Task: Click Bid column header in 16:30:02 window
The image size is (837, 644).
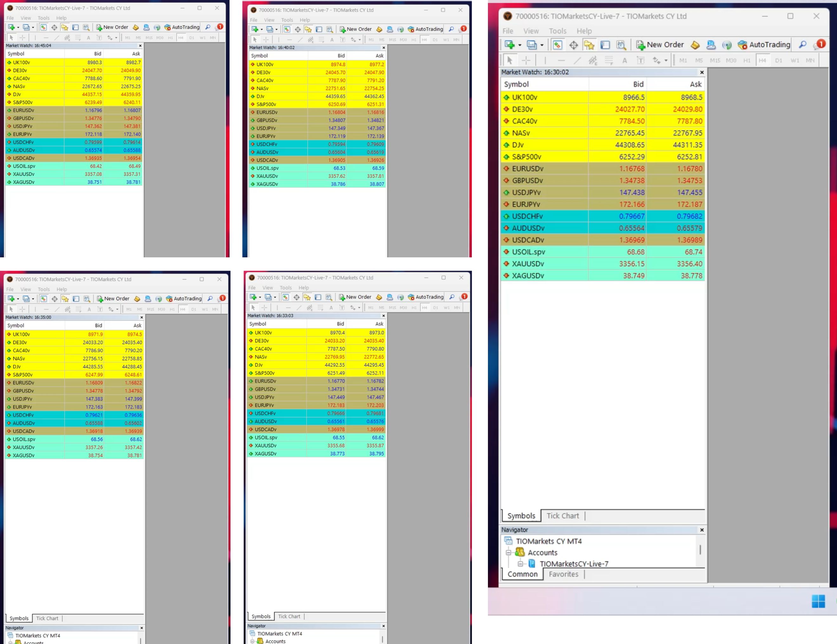Action: coord(617,84)
